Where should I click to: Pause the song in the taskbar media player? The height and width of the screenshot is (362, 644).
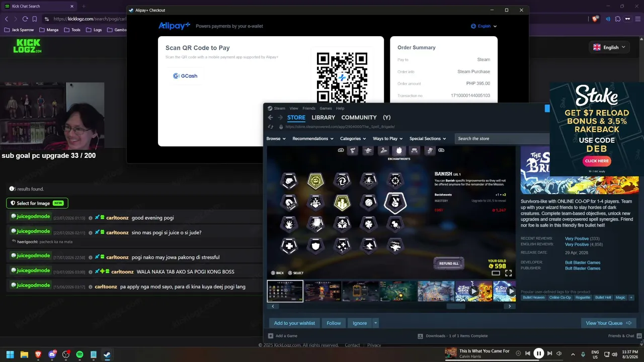point(538,353)
